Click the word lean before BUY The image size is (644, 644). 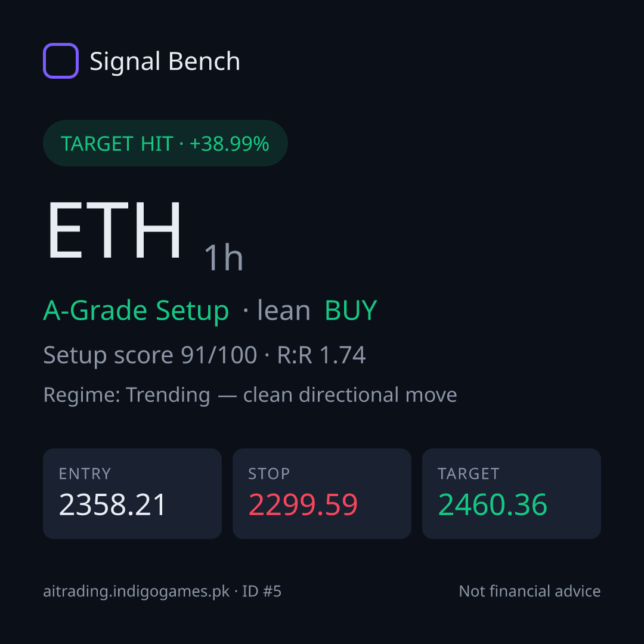[x=284, y=310]
